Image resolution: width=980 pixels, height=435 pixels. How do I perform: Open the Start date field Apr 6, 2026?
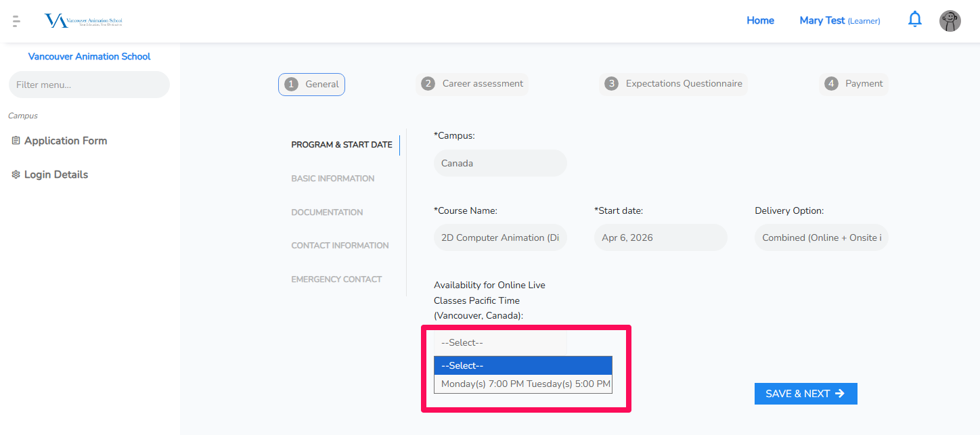[661, 237]
